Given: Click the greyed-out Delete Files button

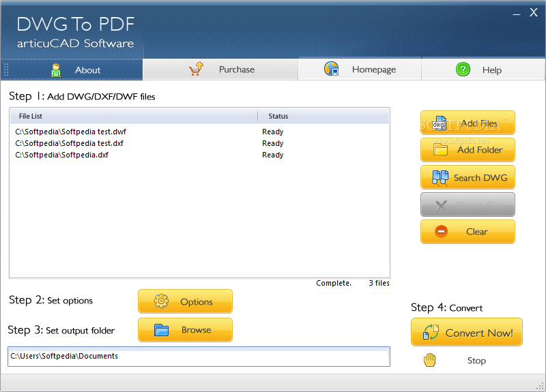Looking at the screenshot, I should [x=468, y=205].
